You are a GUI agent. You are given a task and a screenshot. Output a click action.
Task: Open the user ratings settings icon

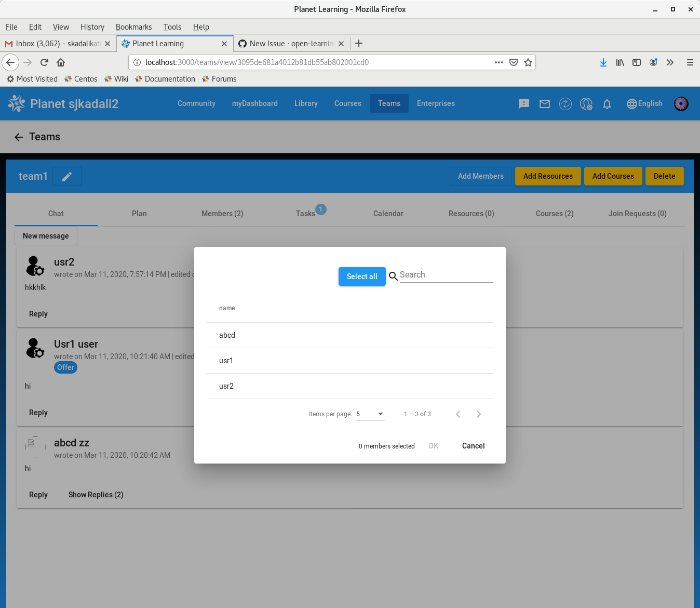coord(586,104)
